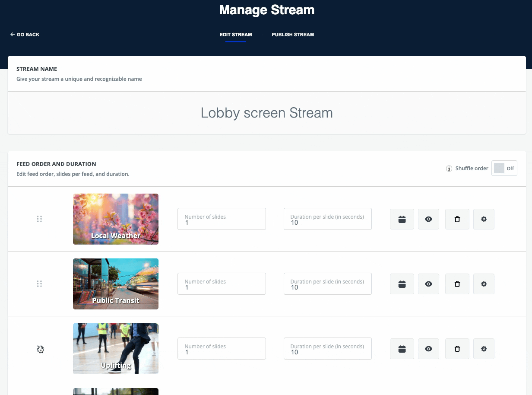This screenshot has height=395, width=532.
Task: Go back to the previous page
Action: pyautogui.click(x=25, y=35)
